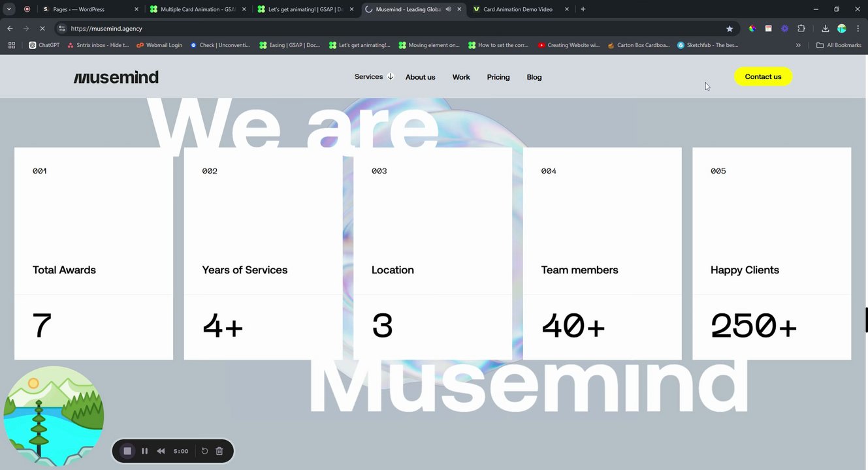Stop loading the page with the X button
The image size is (868, 470).
pos(43,29)
